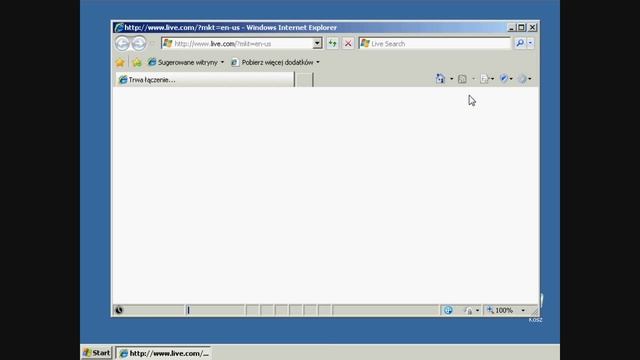640x360 pixels.
Task: Click the Refresh page button
Action: point(332,43)
